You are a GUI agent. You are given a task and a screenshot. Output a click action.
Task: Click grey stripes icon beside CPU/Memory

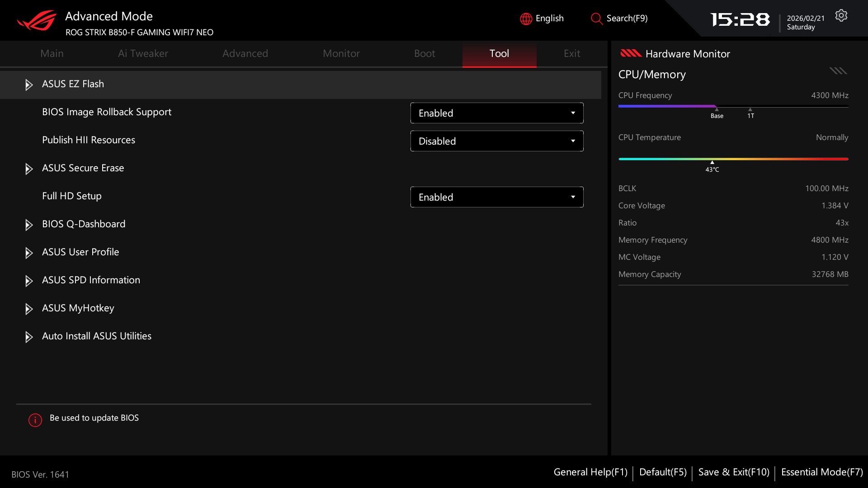tap(838, 70)
